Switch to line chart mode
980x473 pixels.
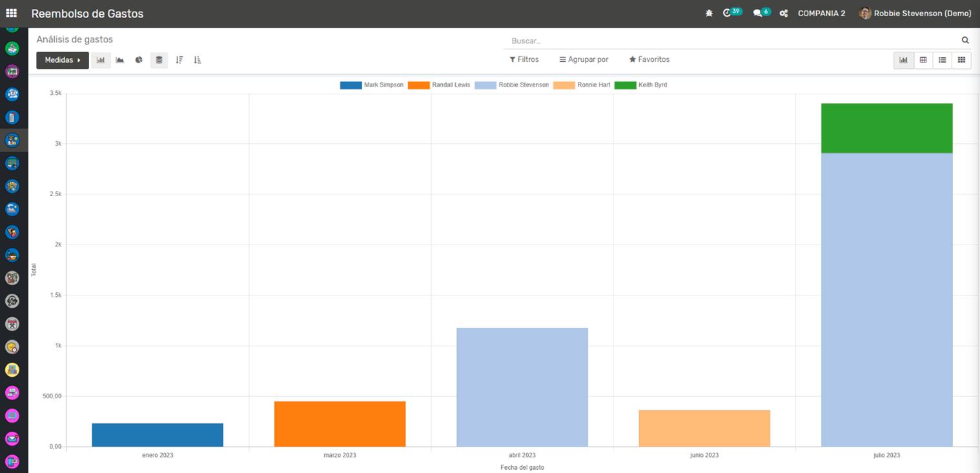(x=120, y=60)
